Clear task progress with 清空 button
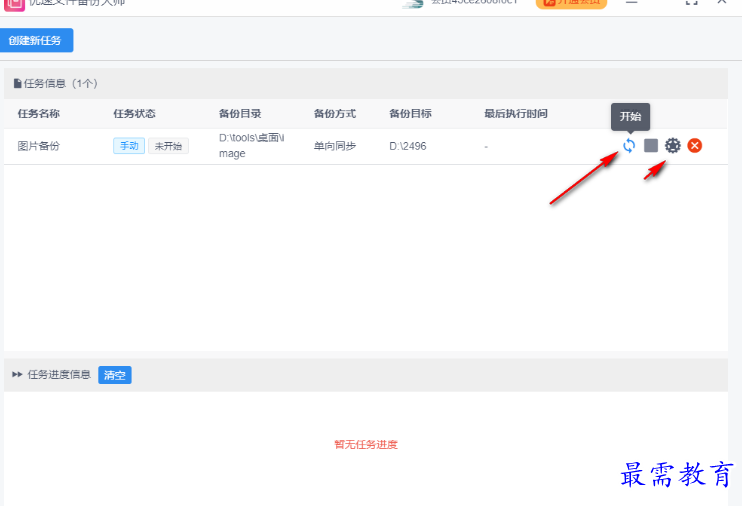Image resolution: width=742 pixels, height=506 pixels. tap(115, 375)
